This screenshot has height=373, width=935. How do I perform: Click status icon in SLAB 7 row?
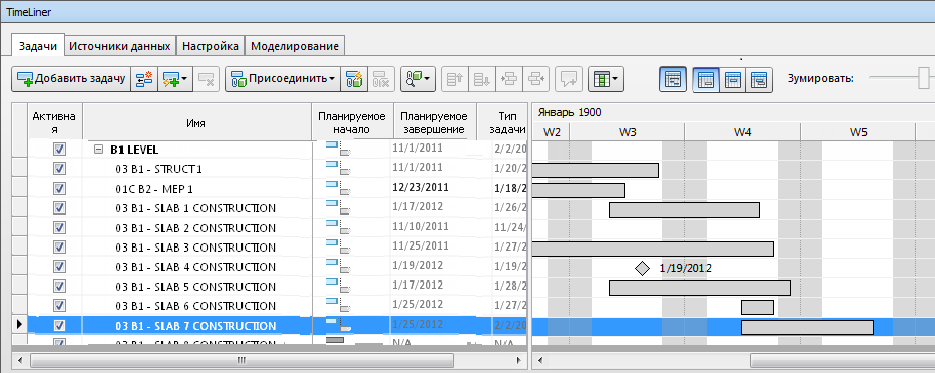[x=338, y=325]
